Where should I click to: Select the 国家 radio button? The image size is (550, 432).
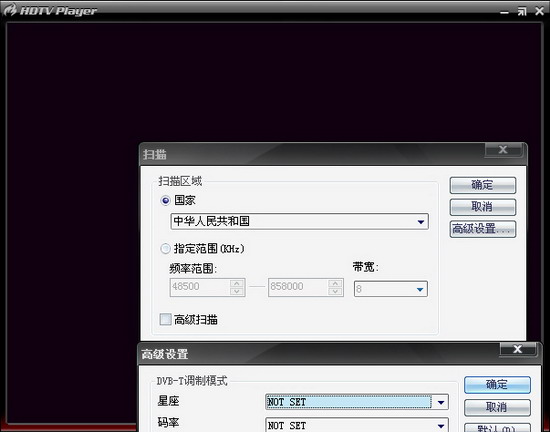pos(165,201)
